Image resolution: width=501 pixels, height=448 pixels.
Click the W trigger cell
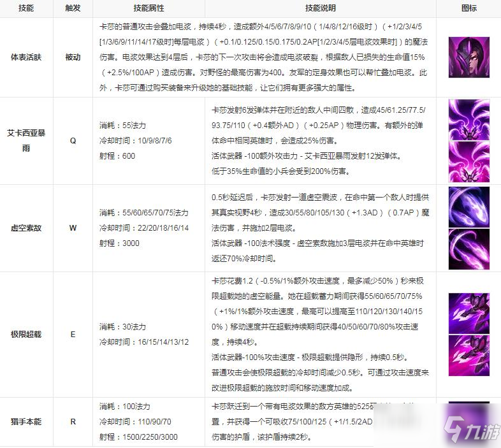pos(73,228)
